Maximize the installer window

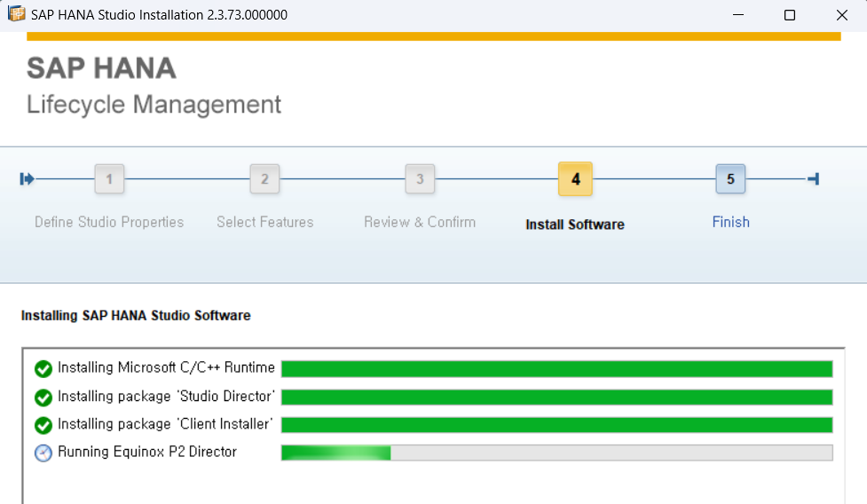tap(790, 15)
